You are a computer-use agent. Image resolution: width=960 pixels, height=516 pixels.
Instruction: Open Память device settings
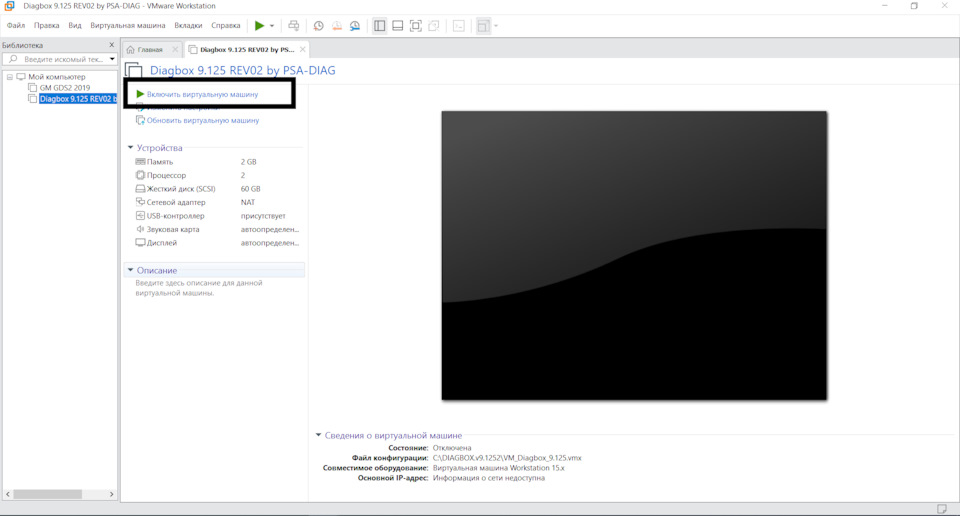coord(160,162)
